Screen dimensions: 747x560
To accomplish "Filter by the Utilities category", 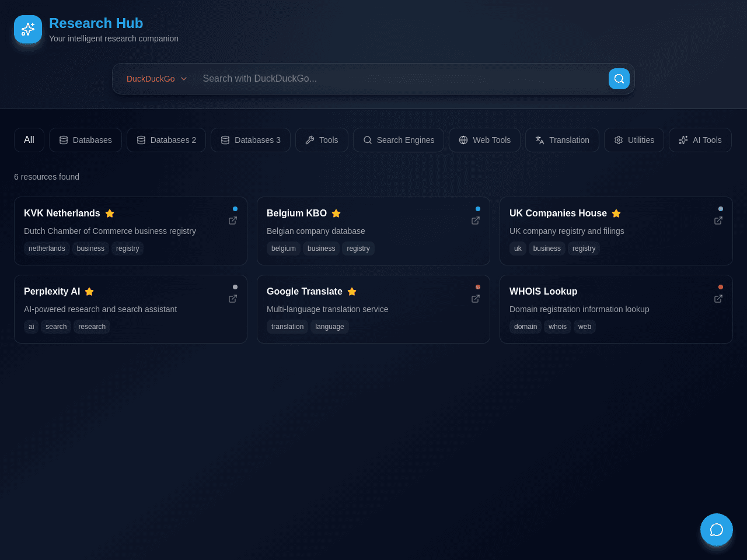I will click(x=634, y=140).
